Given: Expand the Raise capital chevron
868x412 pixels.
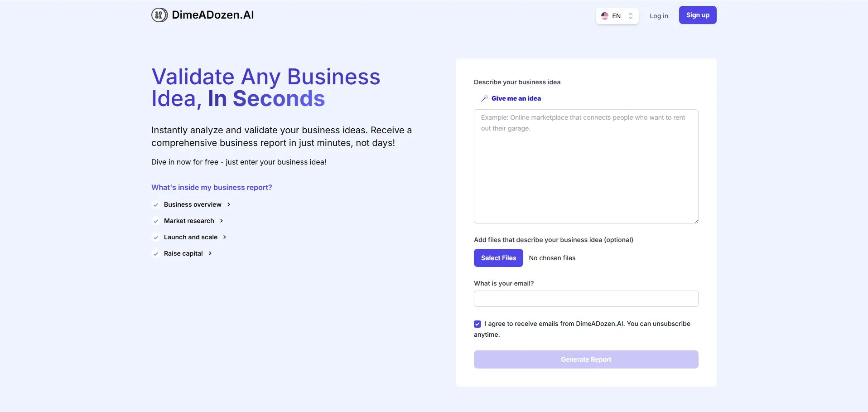Looking at the screenshot, I should point(210,253).
